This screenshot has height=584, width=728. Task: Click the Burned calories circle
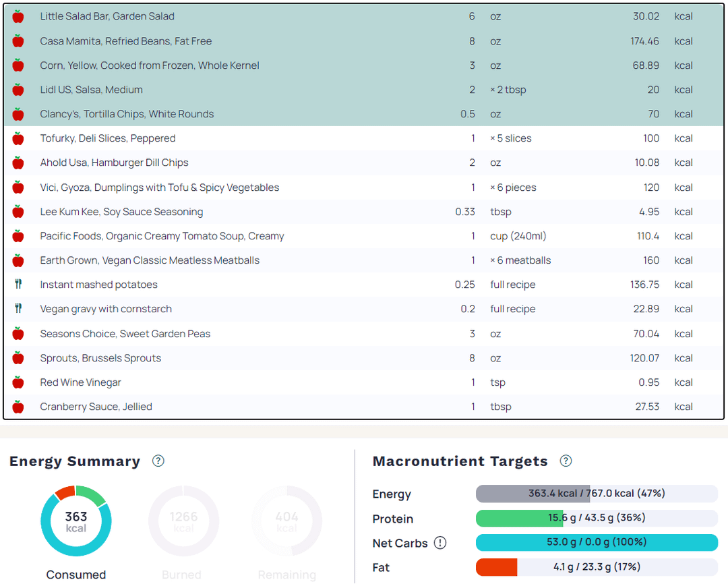[183, 521]
